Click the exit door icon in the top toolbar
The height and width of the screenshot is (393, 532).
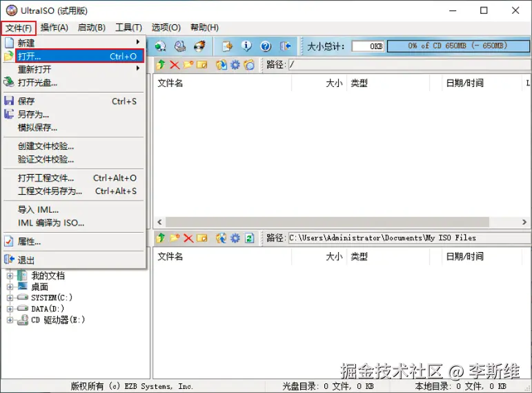[286, 46]
